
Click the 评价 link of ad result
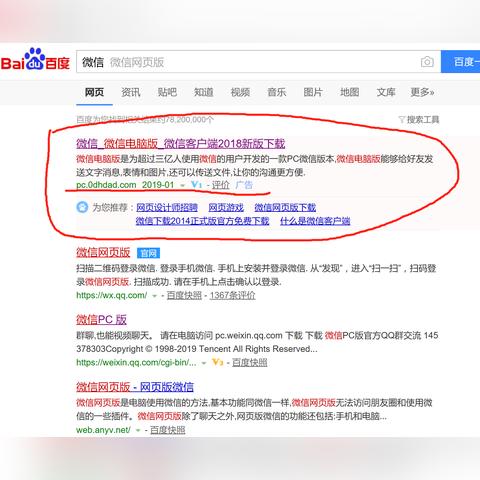click(x=220, y=185)
